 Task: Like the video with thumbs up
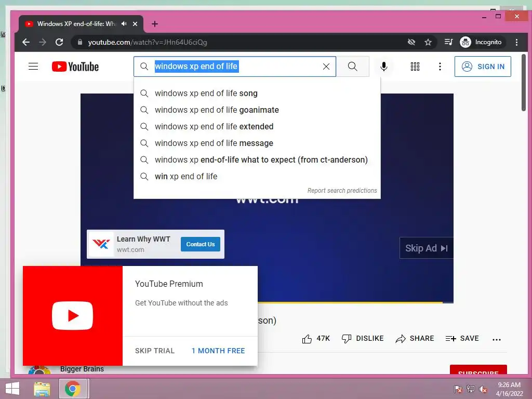pyautogui.click(x=315, y=339)
